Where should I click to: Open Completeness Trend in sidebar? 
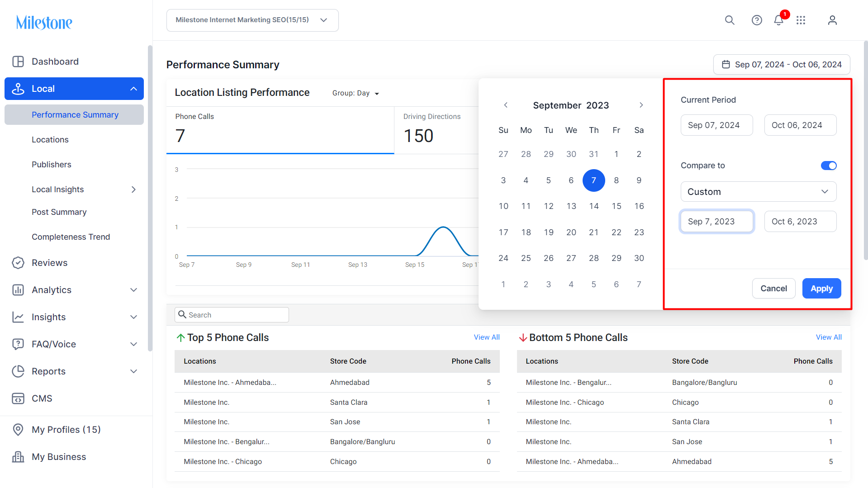[x=71, y=237]
